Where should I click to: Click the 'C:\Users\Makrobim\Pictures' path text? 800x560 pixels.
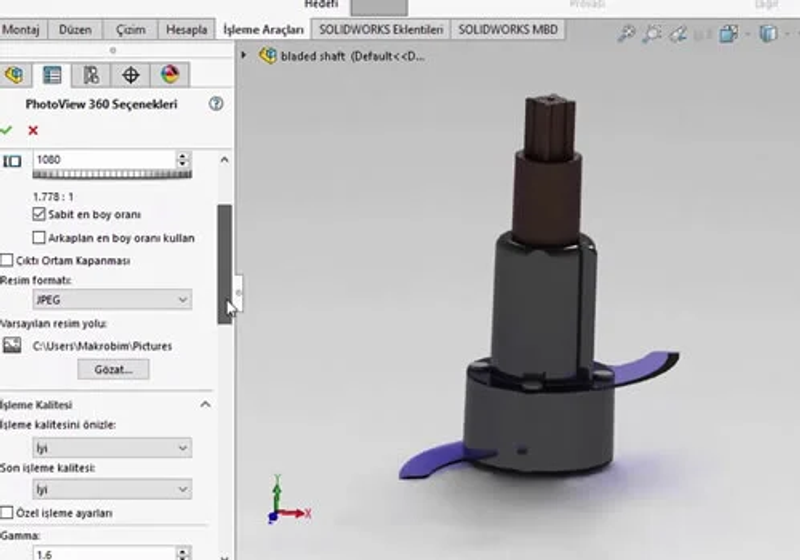(102, 346)
